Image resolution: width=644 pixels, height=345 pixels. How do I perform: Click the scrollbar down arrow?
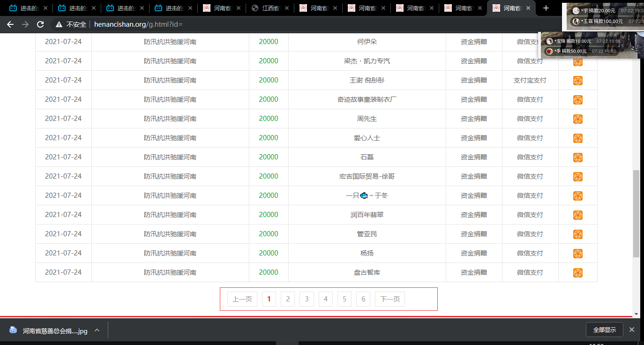coord(636,314)
